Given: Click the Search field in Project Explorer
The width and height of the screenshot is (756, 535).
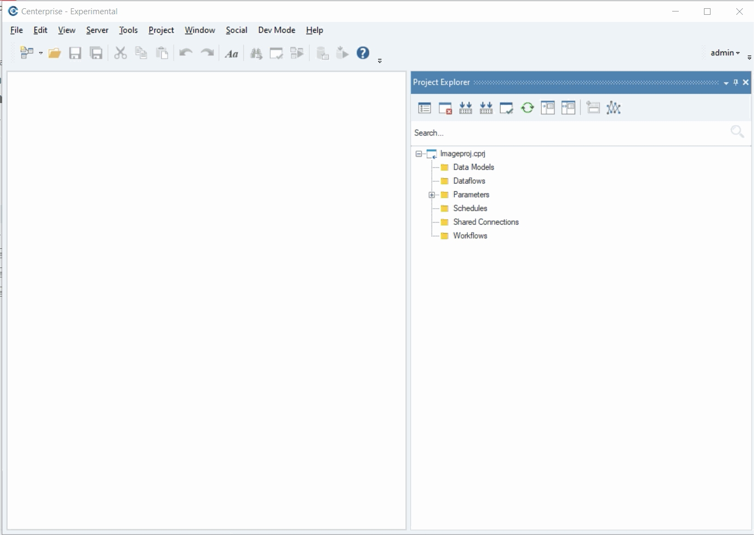Looking at the screenshot, I should (x=570, y=133).
